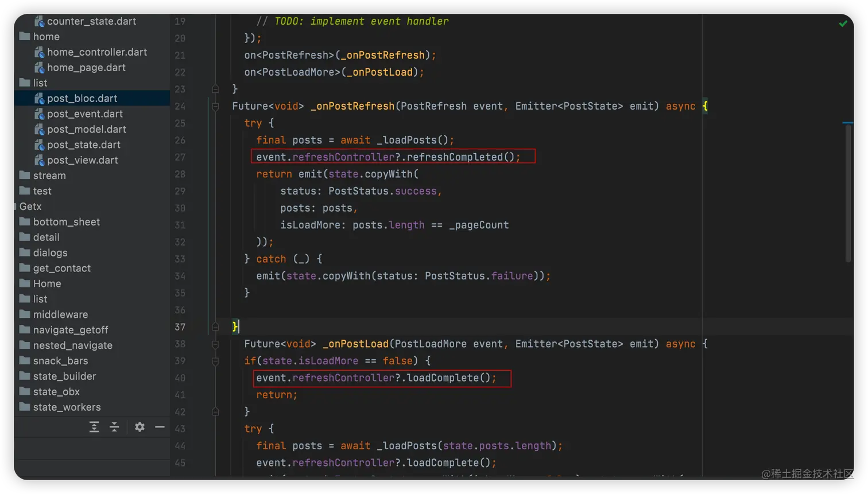The width and height of the screenshot is (868, 494).
Task: Expand the bottom_sheet folder
Action: (60, 222)
